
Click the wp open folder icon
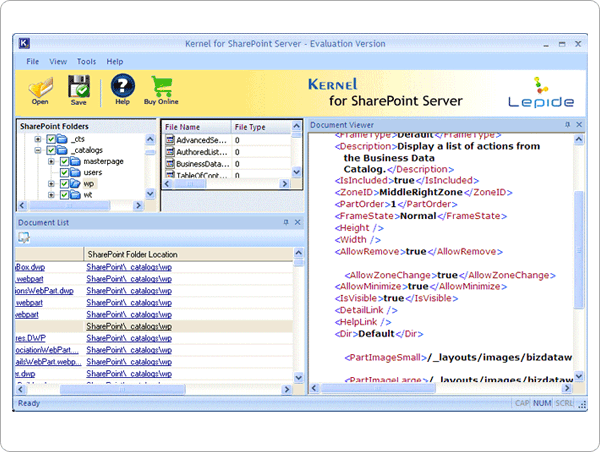(x=76, y=184)
